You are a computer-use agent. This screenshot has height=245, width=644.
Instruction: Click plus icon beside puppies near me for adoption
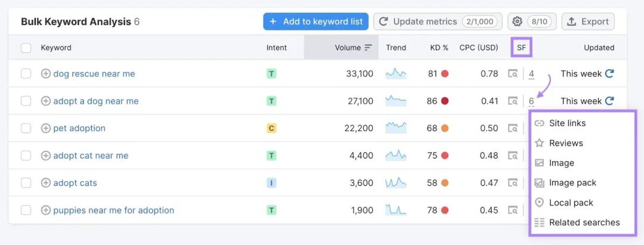coord(46,210)
